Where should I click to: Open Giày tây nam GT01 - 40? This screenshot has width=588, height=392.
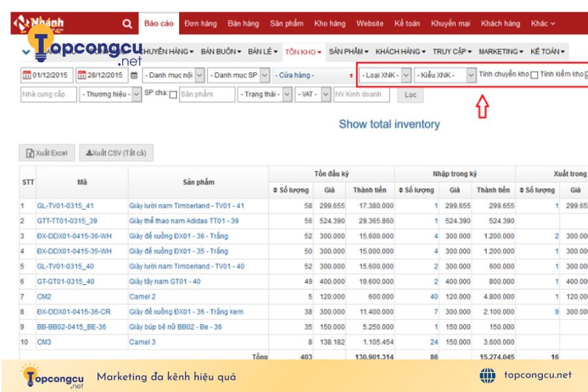165,282
